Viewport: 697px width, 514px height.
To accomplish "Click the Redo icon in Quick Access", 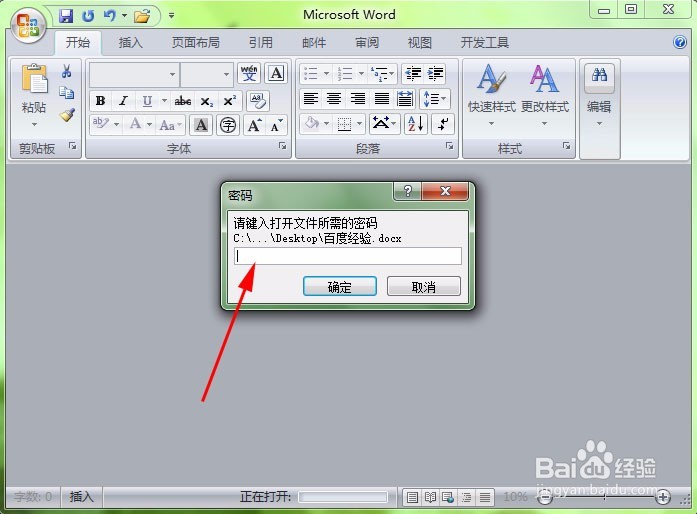I will [88, 16].
